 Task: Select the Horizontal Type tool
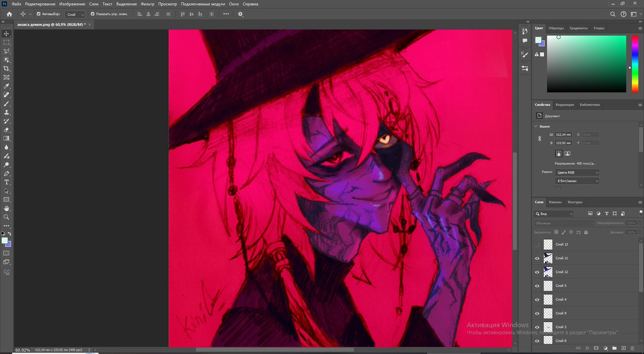click(6, 182)
